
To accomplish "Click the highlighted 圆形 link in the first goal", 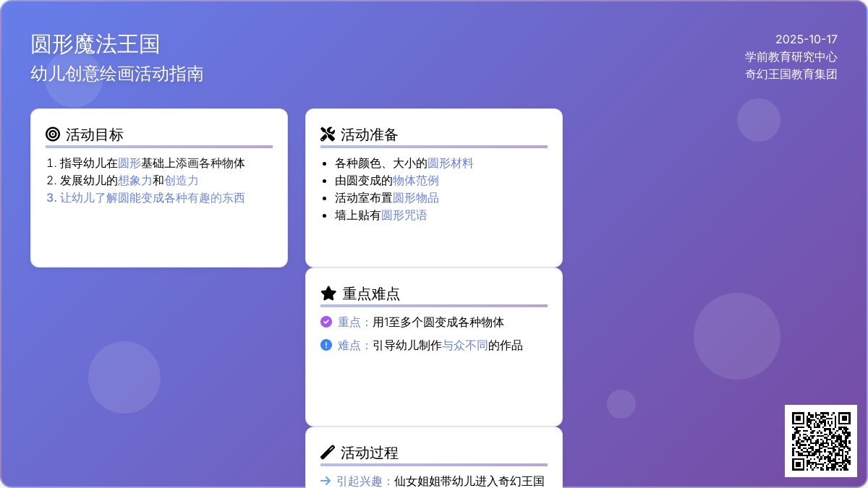I will [129, 163].
